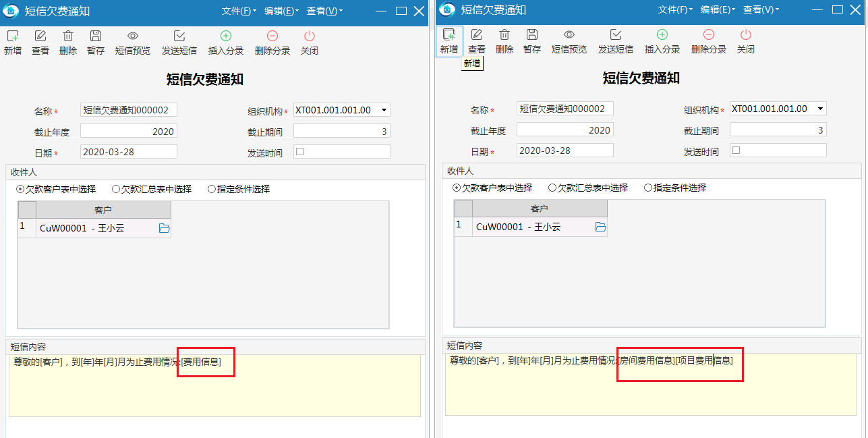Open 文件(F) menu in left window
868x438 pixels.
pos(239,11)
